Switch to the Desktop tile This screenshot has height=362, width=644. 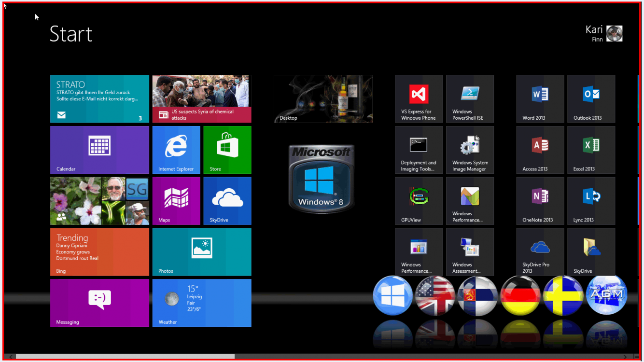click(x=323, y=98)
